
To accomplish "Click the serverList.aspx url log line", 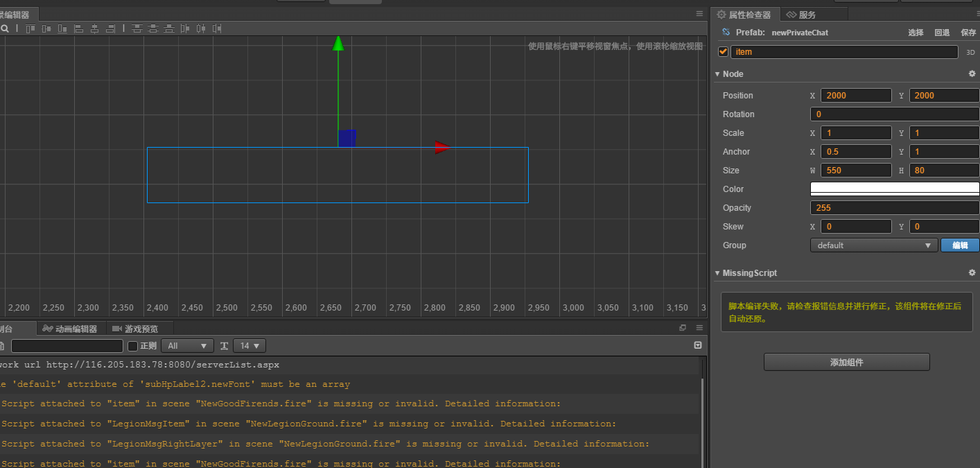I will coord(349,365).
